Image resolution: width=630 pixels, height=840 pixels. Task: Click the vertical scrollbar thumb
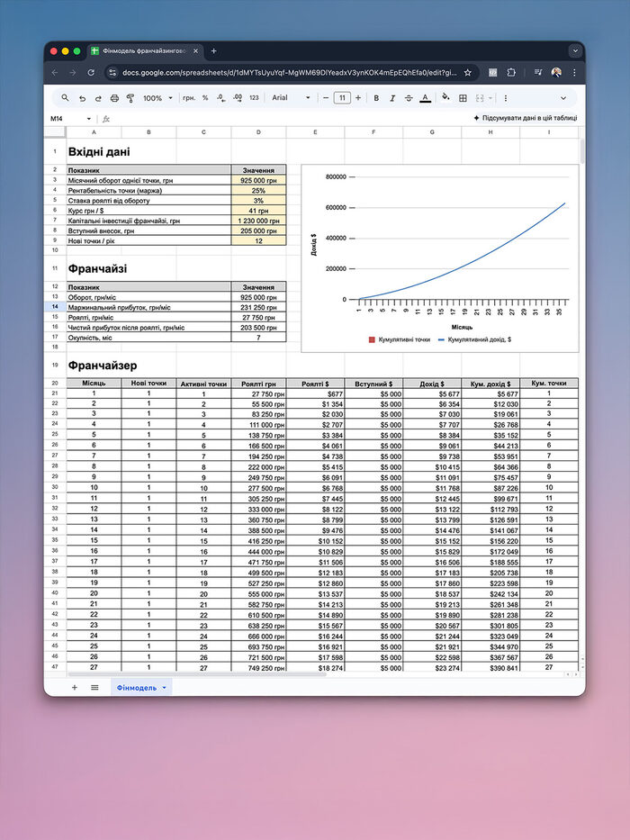(581, 151)
